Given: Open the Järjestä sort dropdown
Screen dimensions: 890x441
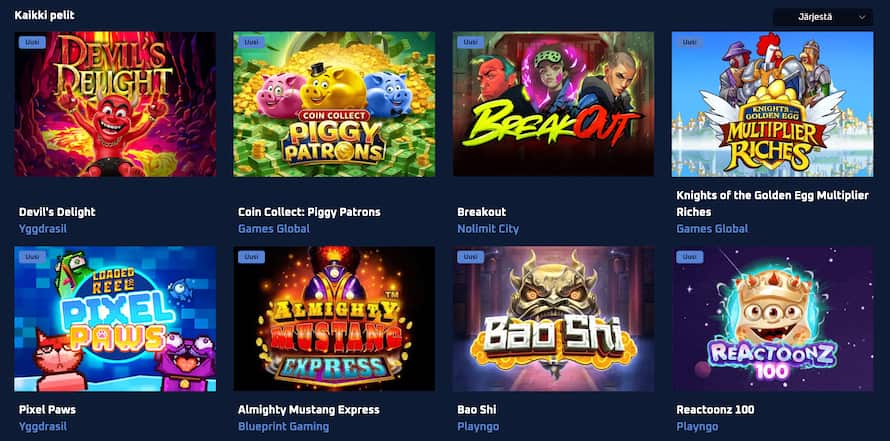Looking at the screenshot, I should (822, 17).
